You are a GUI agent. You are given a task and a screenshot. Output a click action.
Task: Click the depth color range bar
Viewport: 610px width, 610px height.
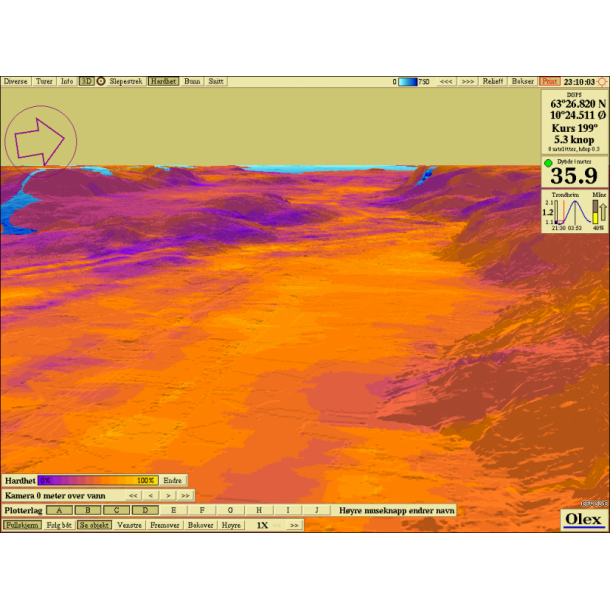click(x=408, y=82)
